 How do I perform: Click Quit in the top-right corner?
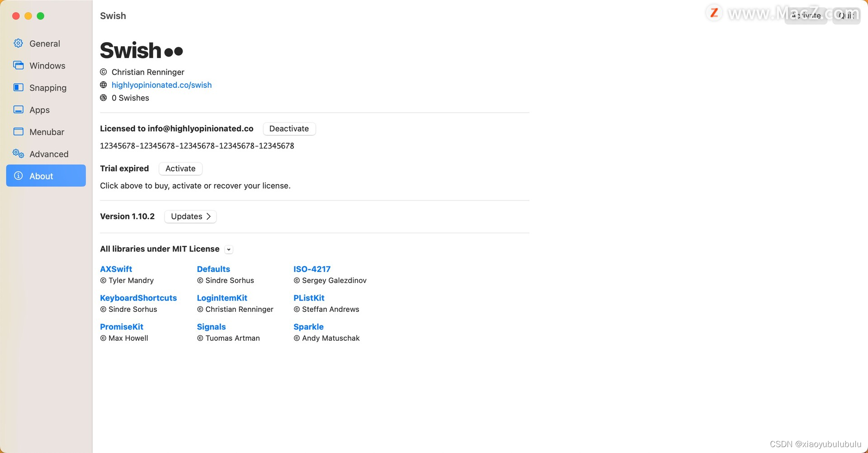pyautogui.click(x=845, y=15)
